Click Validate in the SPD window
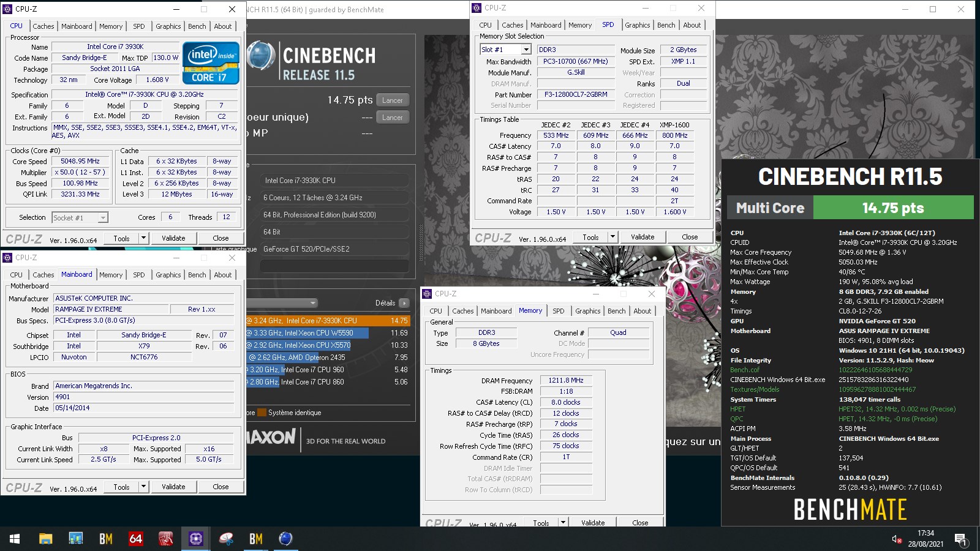This screenshot has height=551, width=980. click(643, 237)
